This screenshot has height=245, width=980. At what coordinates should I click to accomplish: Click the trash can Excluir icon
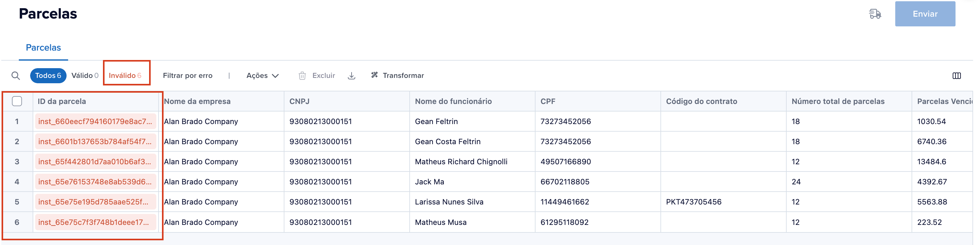click(302, 76)
